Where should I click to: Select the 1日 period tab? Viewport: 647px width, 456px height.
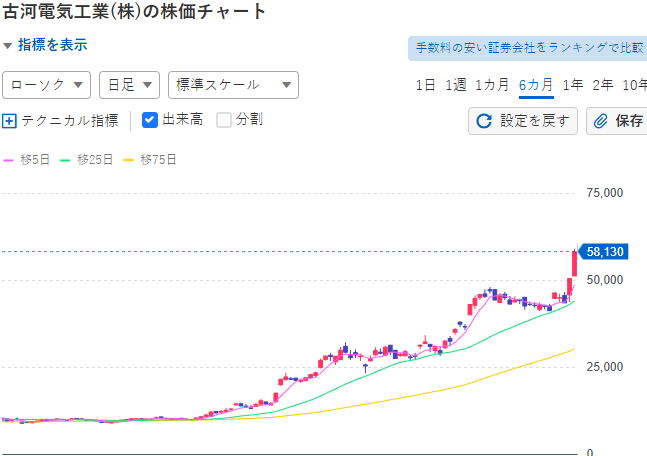coord(425,85)
